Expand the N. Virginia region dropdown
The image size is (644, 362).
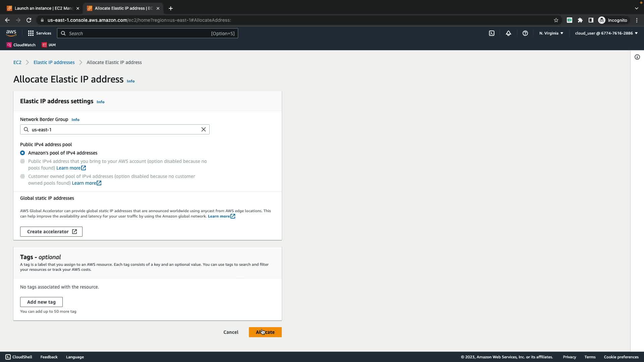tap(551, 33)
